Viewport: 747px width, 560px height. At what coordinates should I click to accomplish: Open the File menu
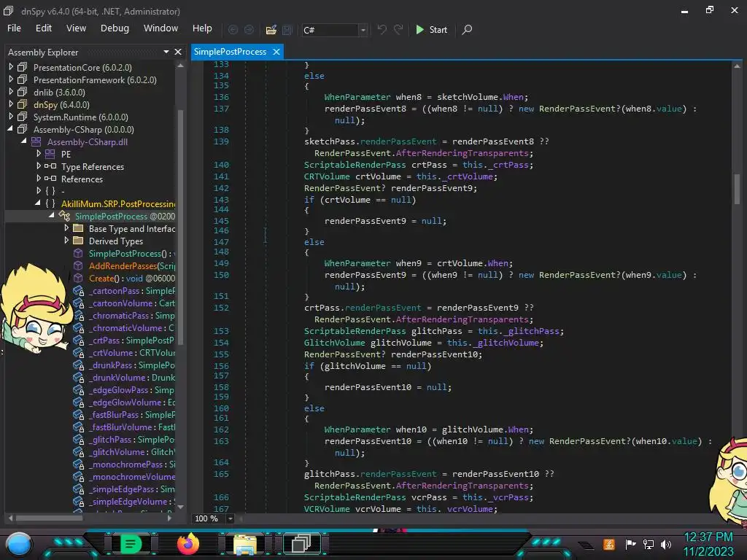[x=14, y=28]
